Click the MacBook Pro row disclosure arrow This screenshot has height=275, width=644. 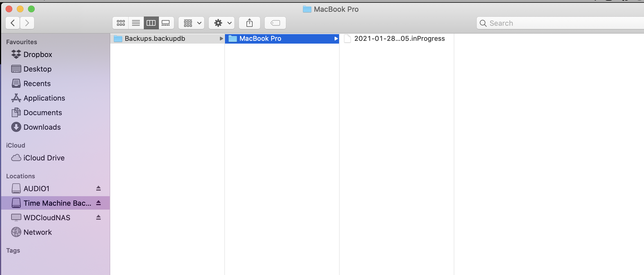(336, 39)
